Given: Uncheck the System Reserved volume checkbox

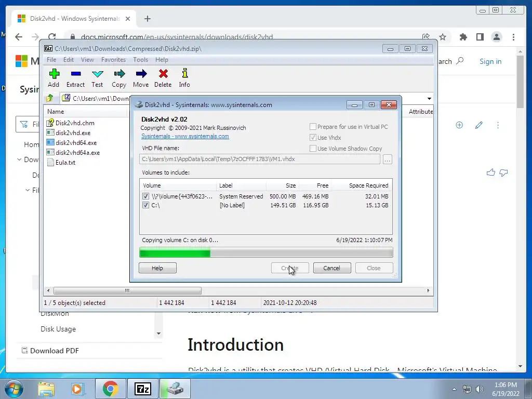Looking at the screenshot, I should (x=145, y=196).
